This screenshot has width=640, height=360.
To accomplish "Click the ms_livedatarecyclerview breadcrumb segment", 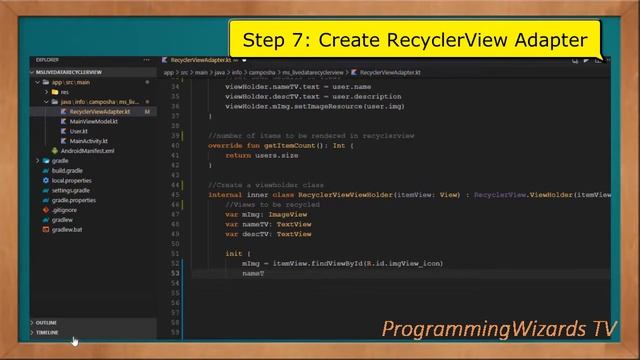I will (313, 73).
